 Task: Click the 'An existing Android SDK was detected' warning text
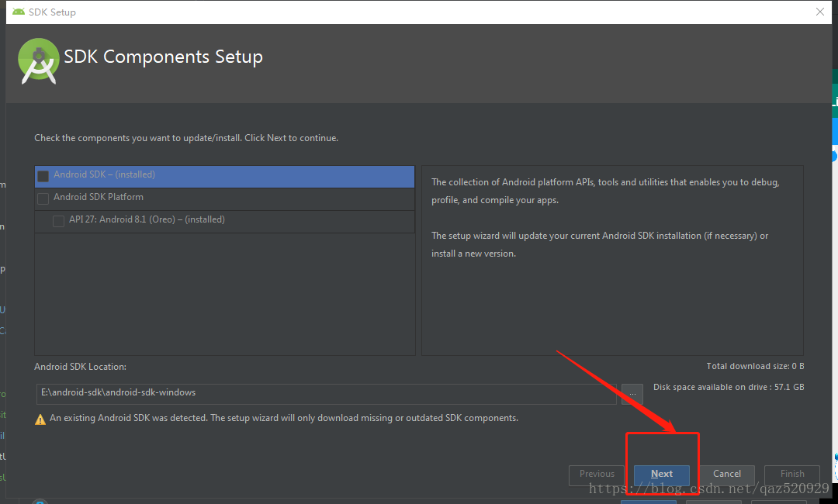pos(284,418)
